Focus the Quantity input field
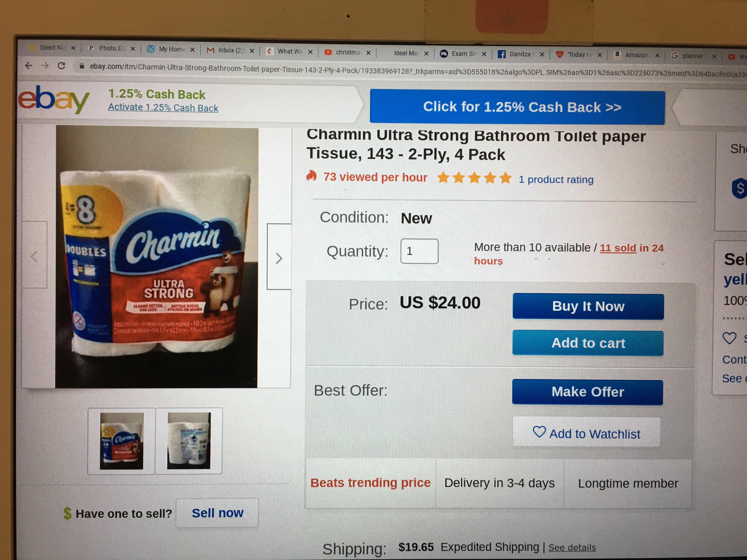Screen dimensions: 747x560 tap(419, 251)
